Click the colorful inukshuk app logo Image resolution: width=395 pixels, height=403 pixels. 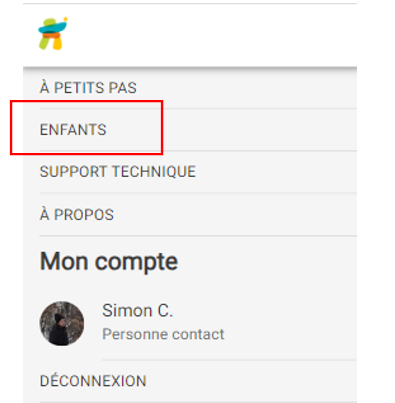click(x=53, y=34)
